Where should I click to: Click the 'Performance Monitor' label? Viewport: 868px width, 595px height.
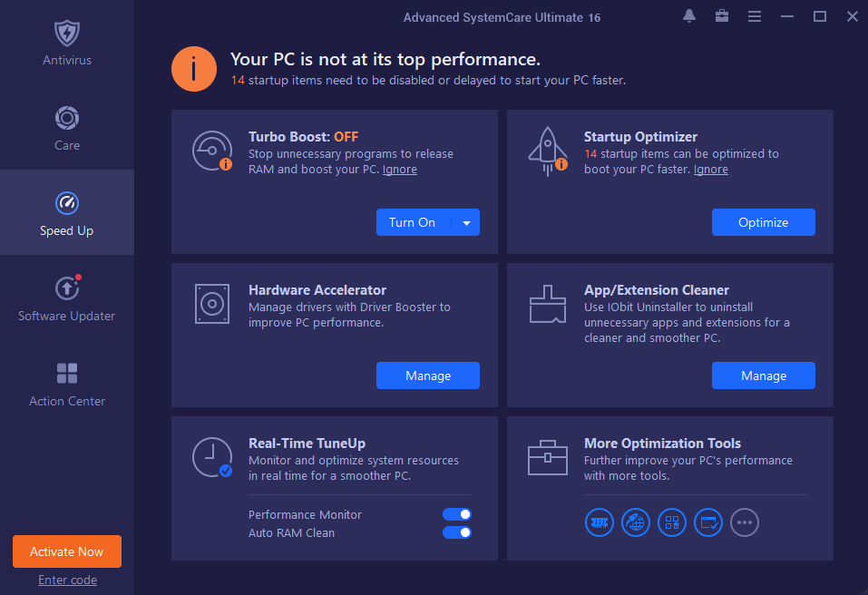point(305,515)
